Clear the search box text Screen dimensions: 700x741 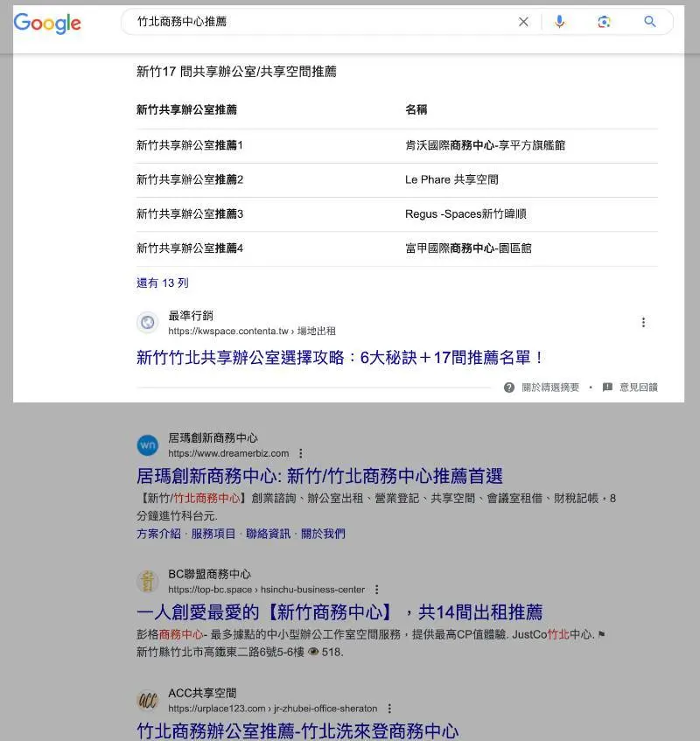click(523, 22)
